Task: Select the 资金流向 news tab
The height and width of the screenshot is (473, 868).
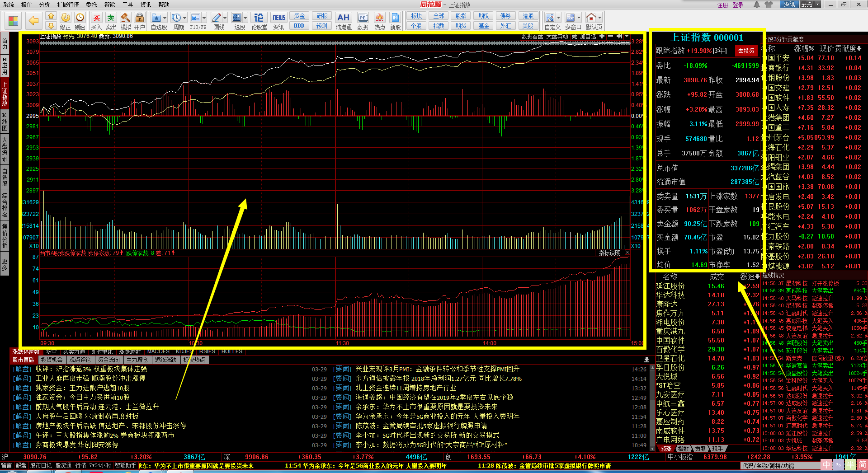Action: point(108,360)
